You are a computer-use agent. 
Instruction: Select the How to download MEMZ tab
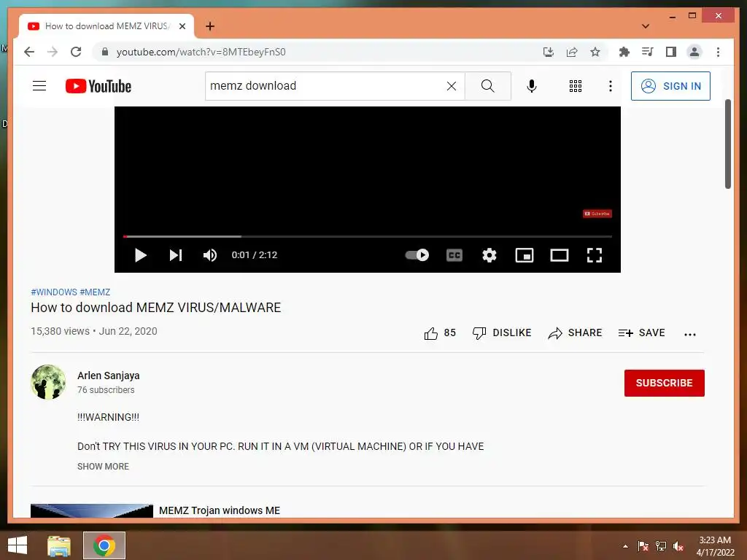click(x=107, y=26)
